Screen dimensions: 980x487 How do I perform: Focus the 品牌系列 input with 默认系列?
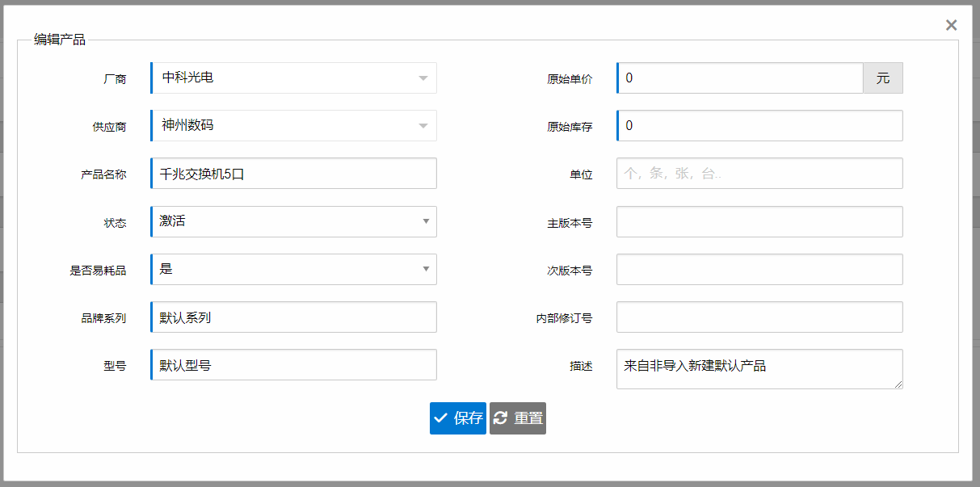click(x=293, y=317)
